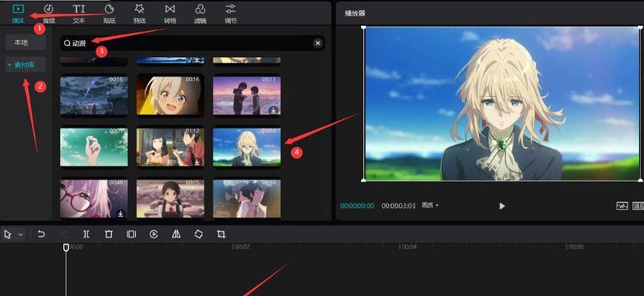The image size is (644, 296).
Task: Switch to the 转场 transitions tab
Action: click(170, 13)
